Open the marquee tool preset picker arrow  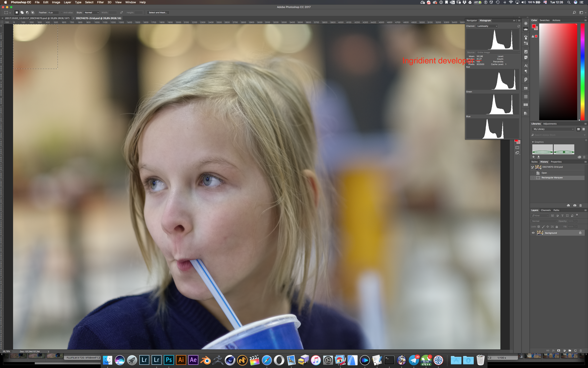10,13
